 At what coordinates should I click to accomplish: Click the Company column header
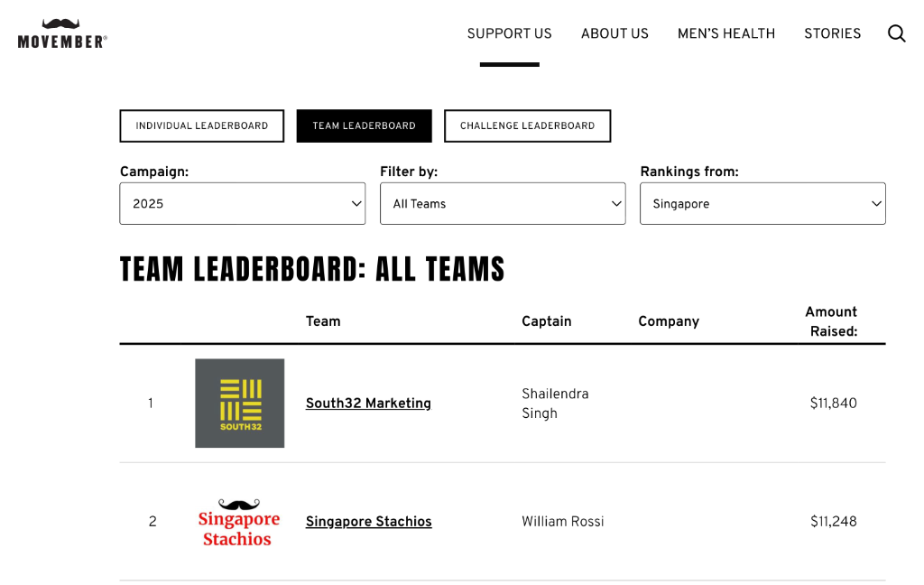coord(668,321)
